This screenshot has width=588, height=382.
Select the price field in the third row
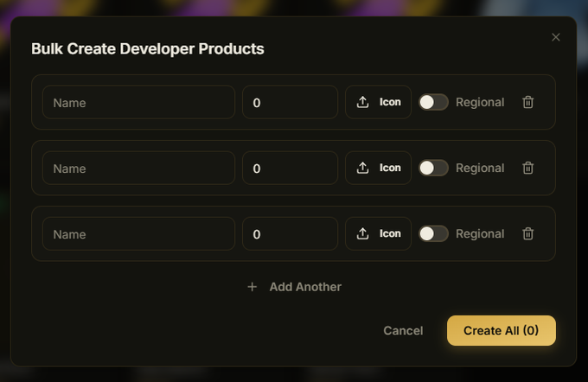[290, 233]
